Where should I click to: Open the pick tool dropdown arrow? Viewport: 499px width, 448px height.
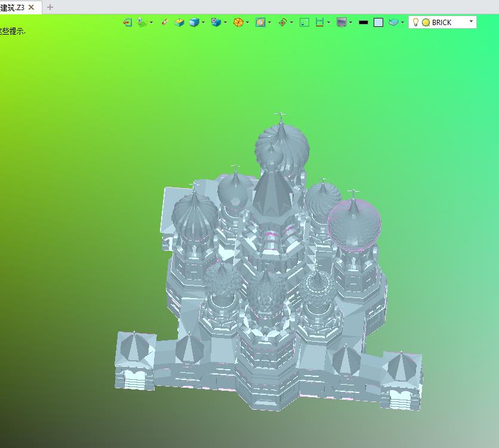click(x=151, y=22)
